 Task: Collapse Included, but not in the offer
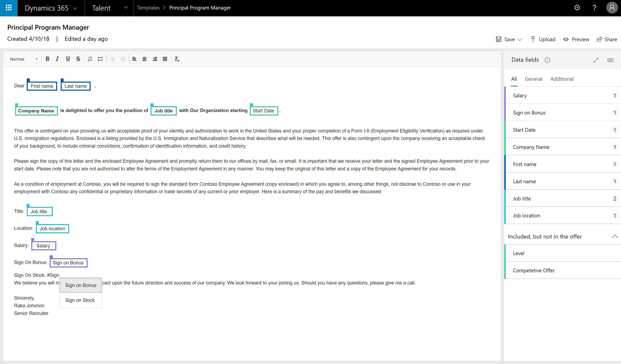coord(615,236)
